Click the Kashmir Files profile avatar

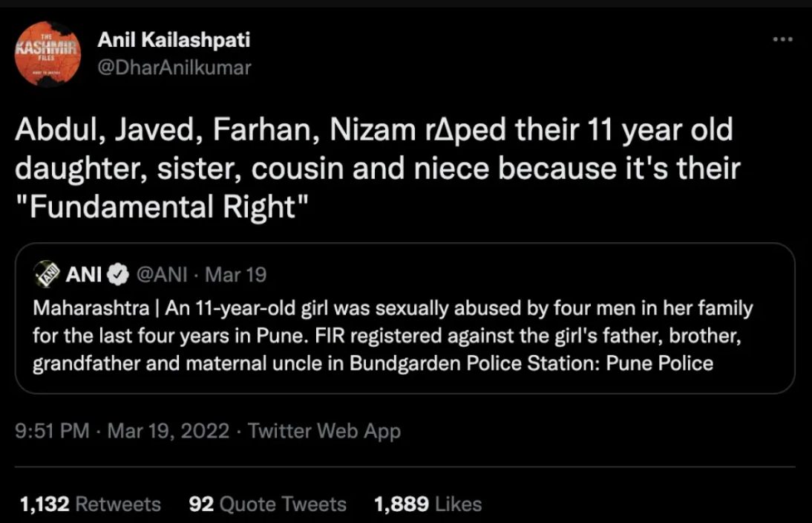click(48, 53)
